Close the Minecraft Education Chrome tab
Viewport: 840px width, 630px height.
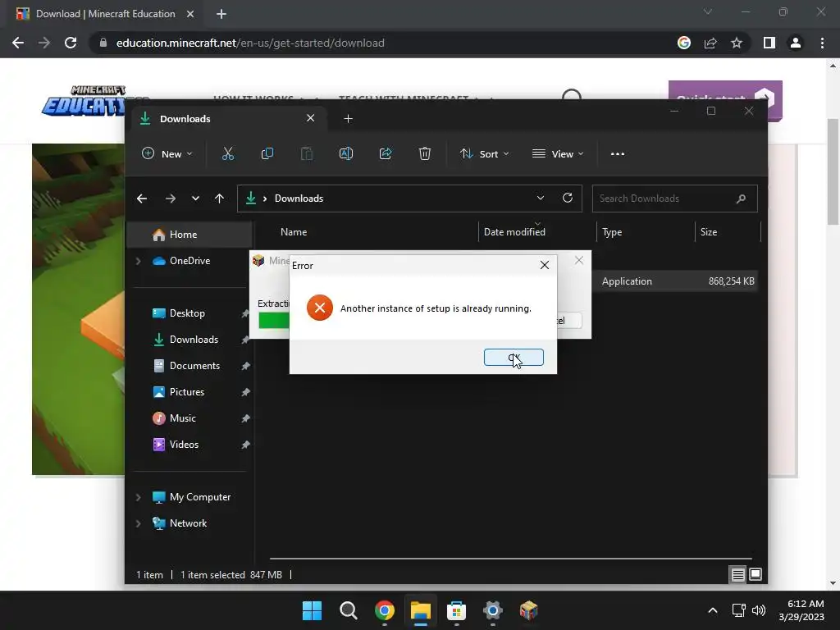[190, 14]
